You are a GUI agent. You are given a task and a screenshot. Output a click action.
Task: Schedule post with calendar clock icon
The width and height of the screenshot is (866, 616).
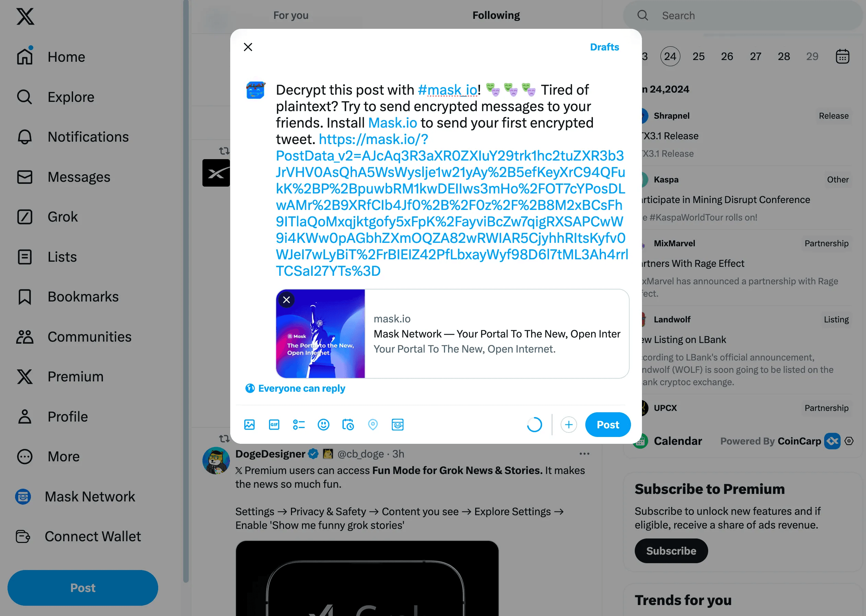[x=348, y=425]
